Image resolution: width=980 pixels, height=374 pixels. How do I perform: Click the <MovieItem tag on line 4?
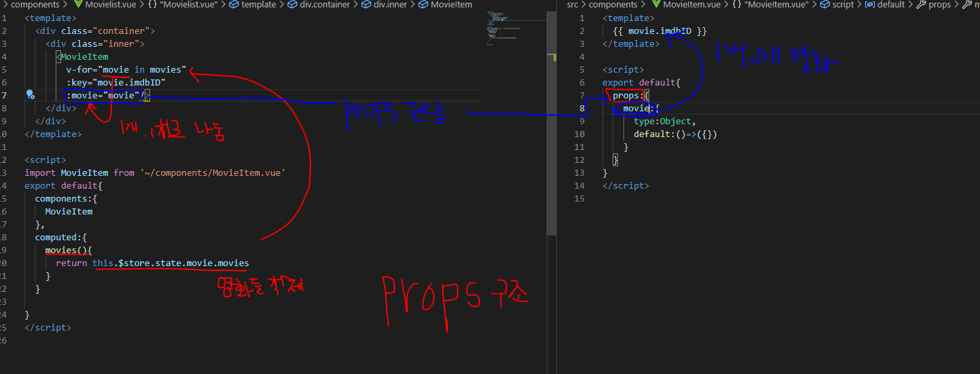pos(82,56)
